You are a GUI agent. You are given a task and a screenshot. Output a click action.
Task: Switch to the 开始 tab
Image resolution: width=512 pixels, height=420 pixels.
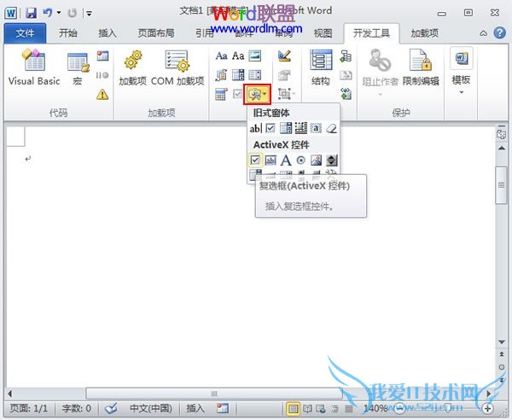(68, 33)
